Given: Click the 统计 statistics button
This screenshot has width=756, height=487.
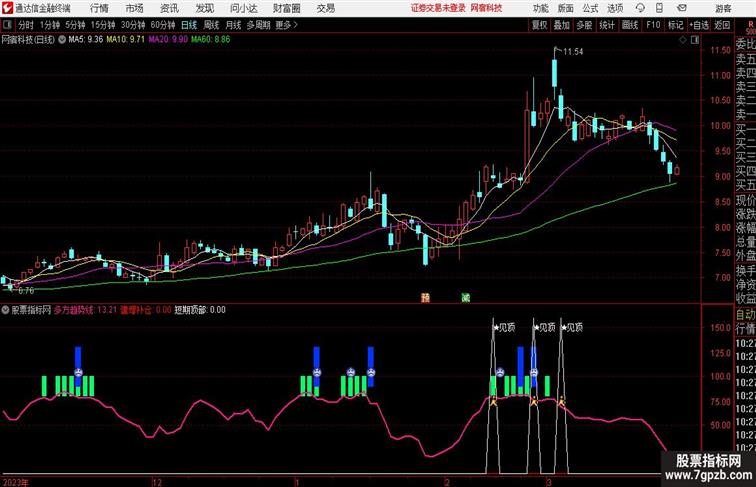Looking at the screenshot, I should 607,25.
